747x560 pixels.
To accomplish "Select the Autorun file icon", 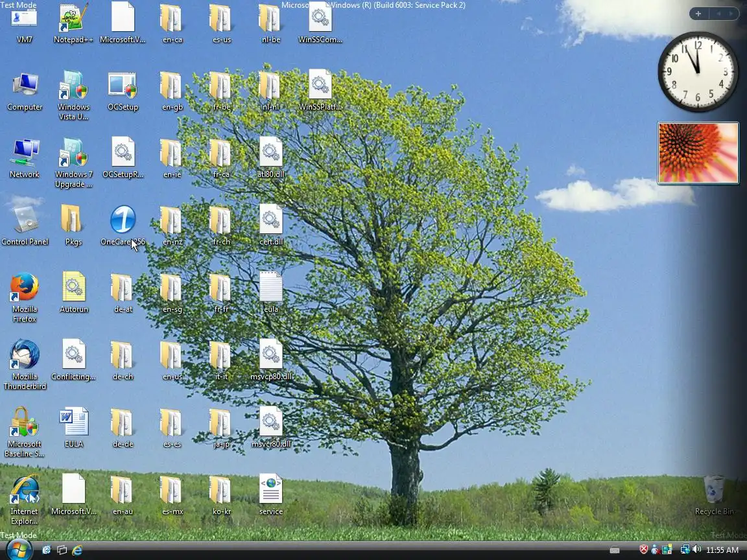I will (73, 294).
